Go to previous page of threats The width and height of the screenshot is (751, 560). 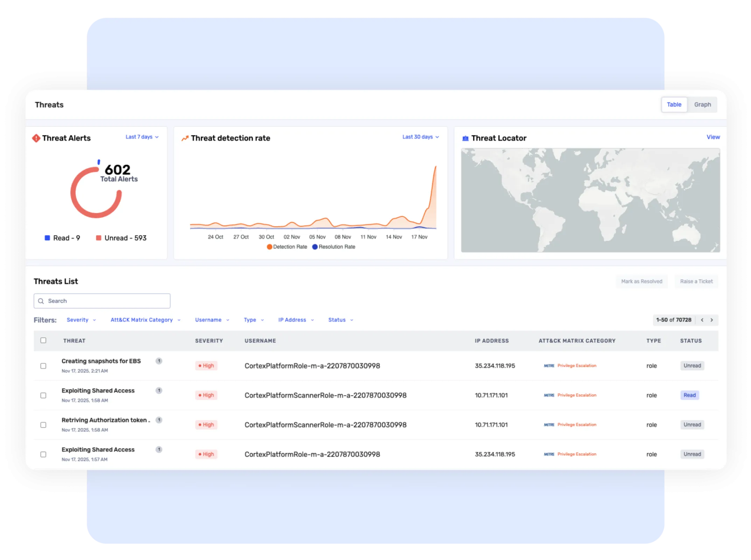point(702,320)
